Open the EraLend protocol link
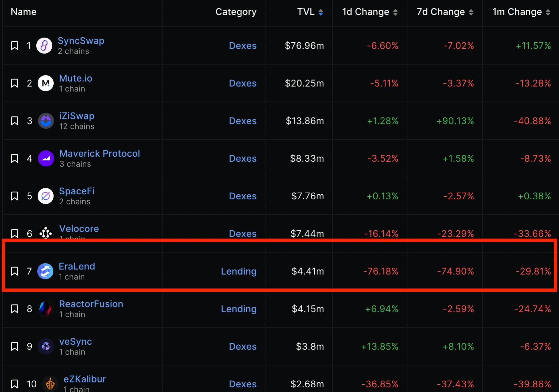 (77, 266)
